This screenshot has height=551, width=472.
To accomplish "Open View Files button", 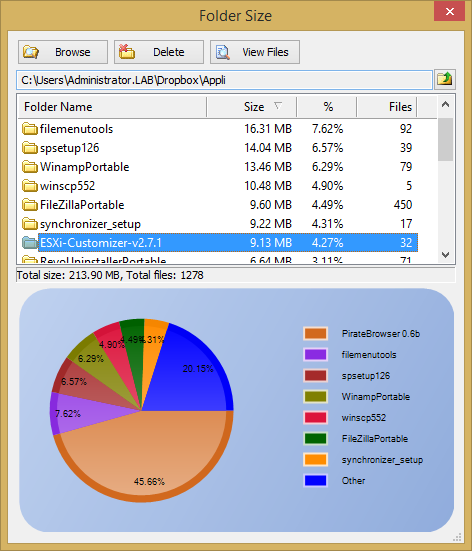I will coord(255,52).
